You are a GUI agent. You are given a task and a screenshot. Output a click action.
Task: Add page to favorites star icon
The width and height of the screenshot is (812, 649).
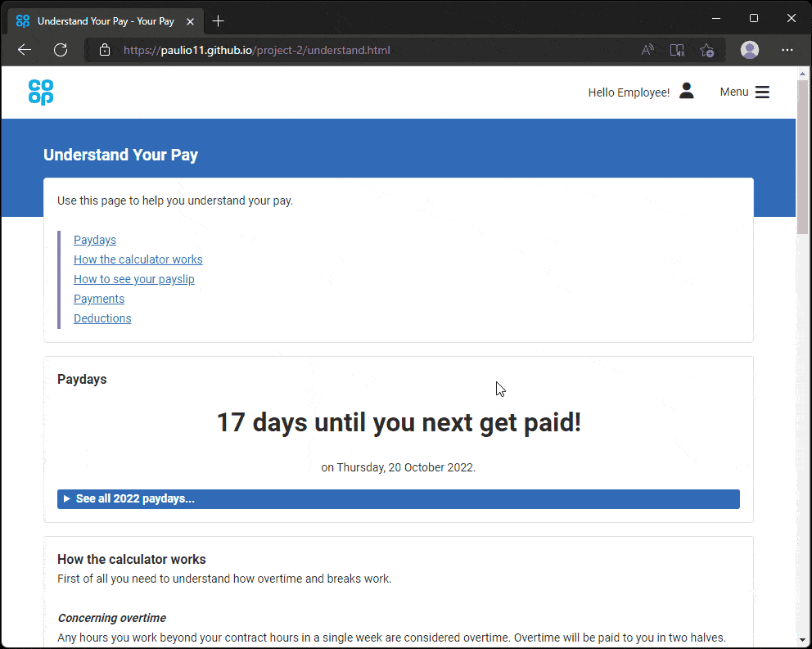(x=707, y=50)
